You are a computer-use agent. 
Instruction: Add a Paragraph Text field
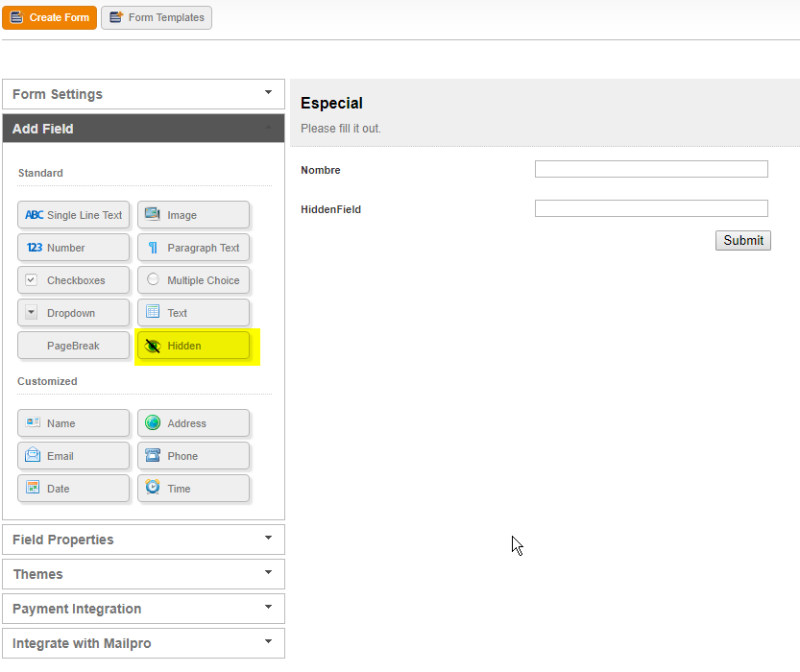coord(193,248)
